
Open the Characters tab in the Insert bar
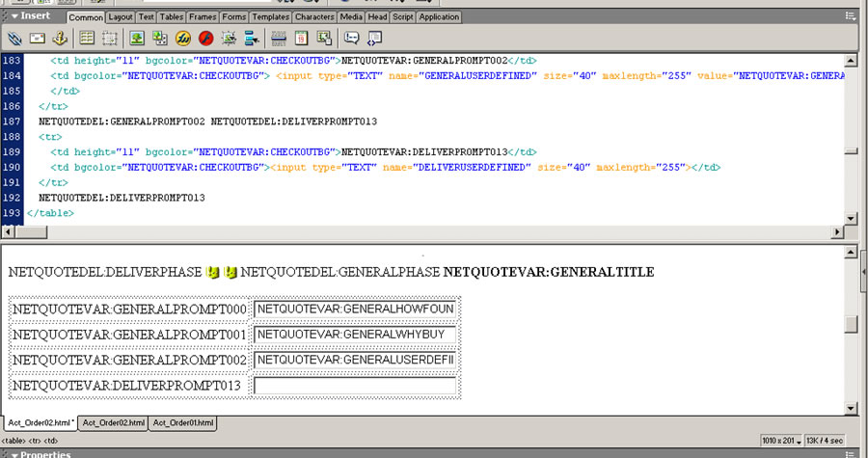tap(313, 16)
